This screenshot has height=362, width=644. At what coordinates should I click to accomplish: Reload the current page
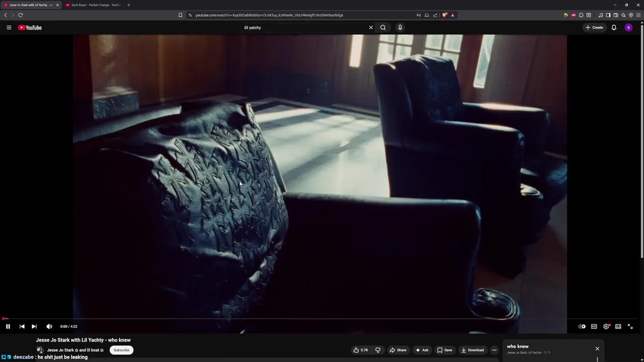coord(21,15)
